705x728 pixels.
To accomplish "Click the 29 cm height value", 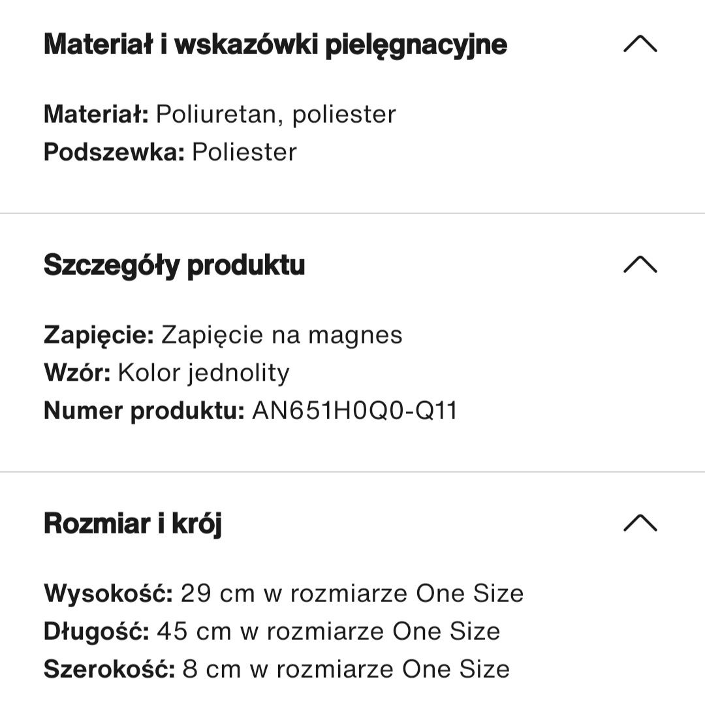I will (x=217, y=593).
